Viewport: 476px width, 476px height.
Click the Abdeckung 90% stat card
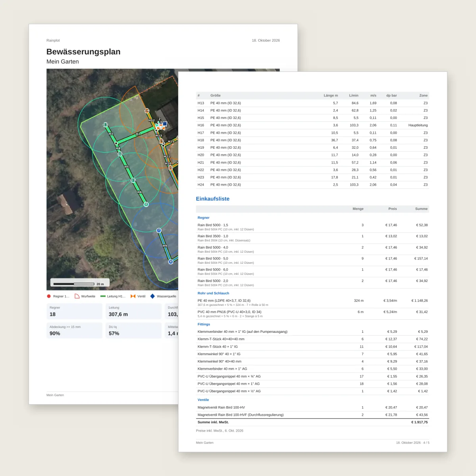point(74,330)
